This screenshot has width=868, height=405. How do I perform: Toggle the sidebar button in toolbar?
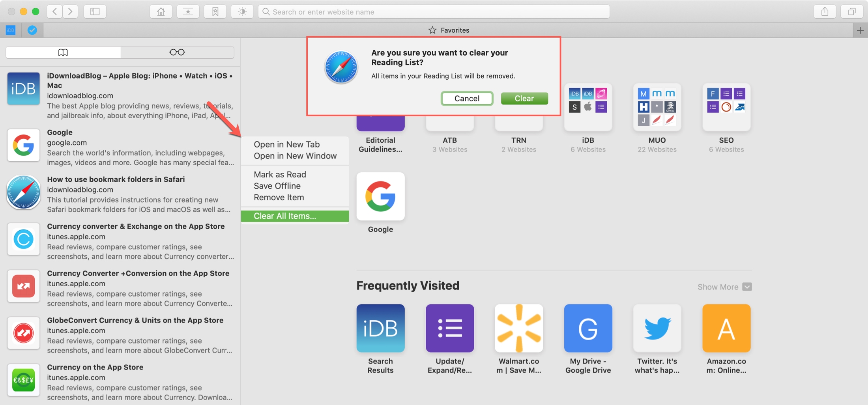(x=95, y=11)
